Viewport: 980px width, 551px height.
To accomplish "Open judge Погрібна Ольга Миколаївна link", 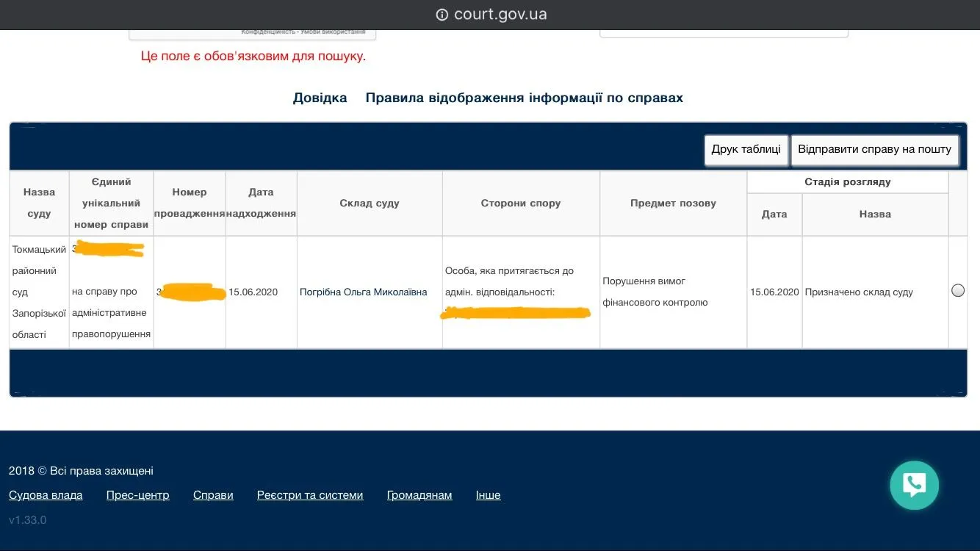I will [x=363, y=292].
